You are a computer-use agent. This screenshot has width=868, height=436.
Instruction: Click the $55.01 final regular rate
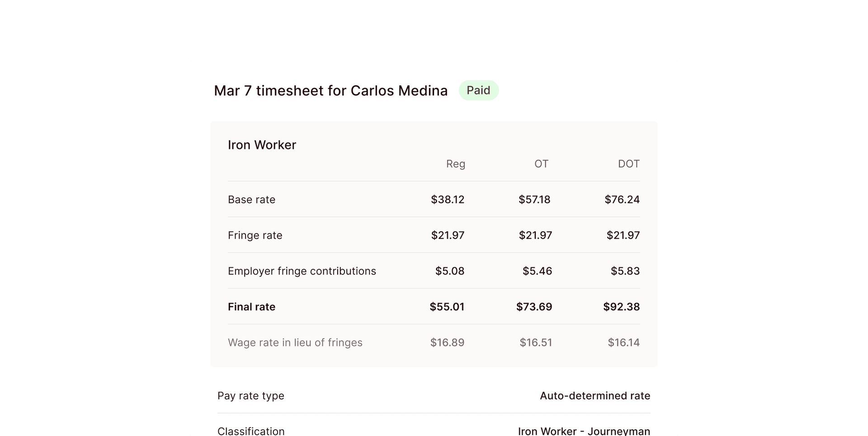coord(447,307)
